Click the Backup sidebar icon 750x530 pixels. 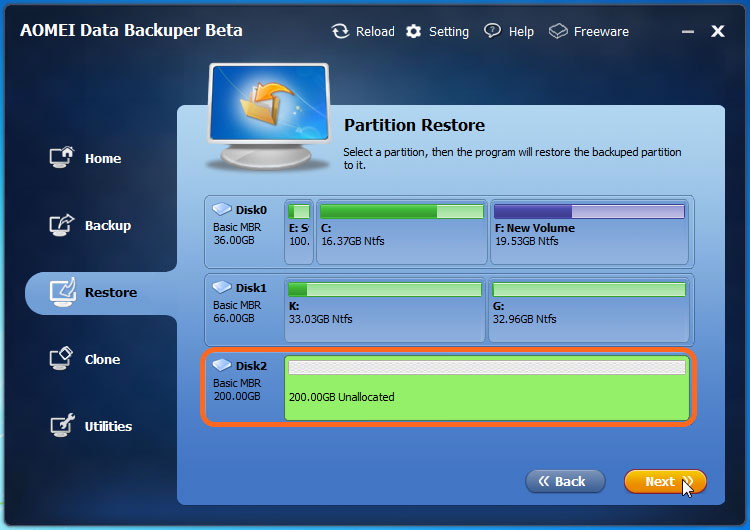[62, 225]
